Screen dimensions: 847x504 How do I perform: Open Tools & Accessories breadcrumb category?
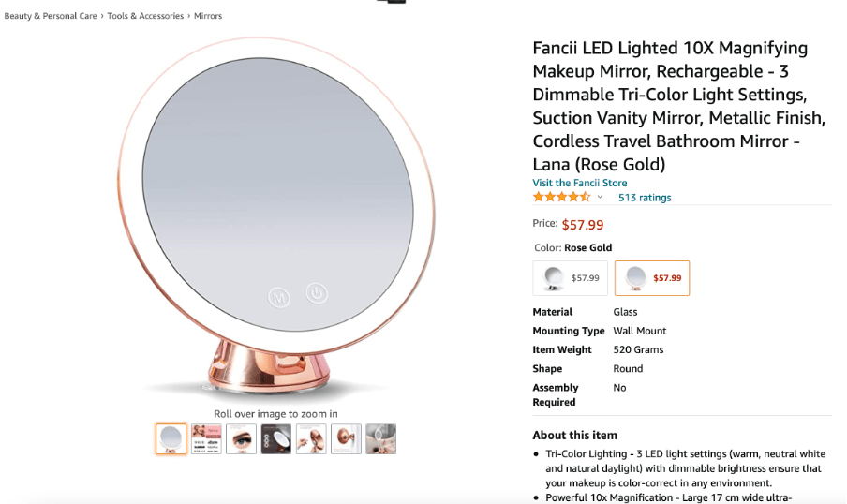coord(145,16)
